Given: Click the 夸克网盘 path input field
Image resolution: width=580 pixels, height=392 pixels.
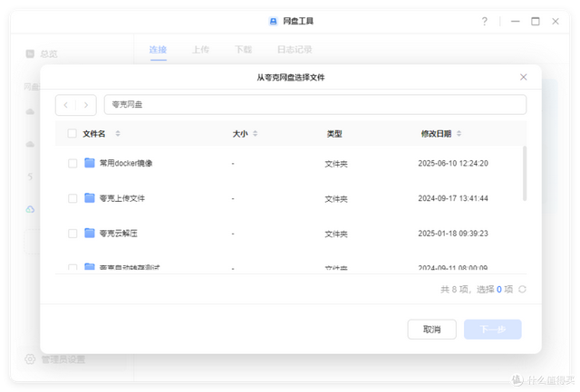Looking at the screenshot, I should (x=315, y=104).
